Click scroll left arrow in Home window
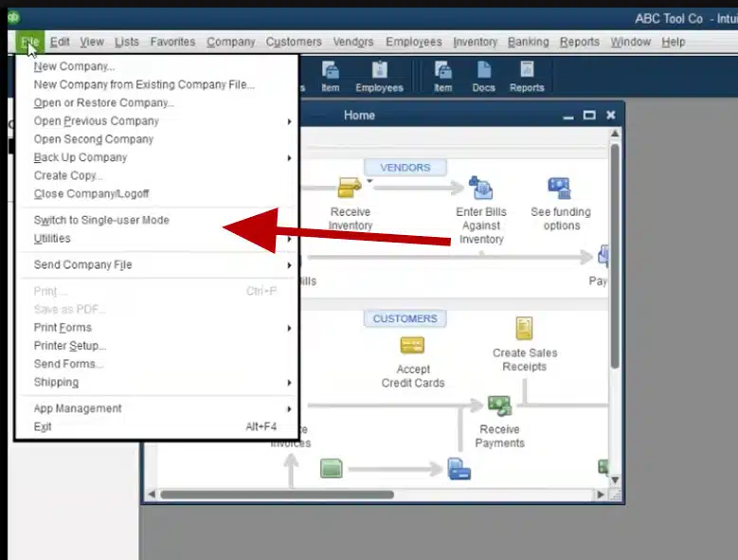738x560 pixels. point(152,495)
